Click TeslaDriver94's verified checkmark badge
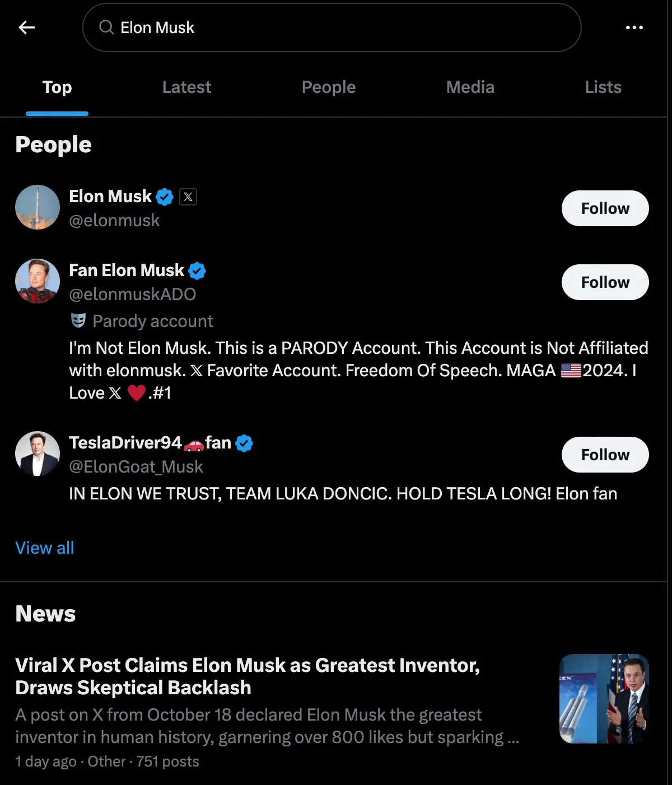The width and height of the screenshot is (672, 785). pyautogui.click(x=244, y=443)
